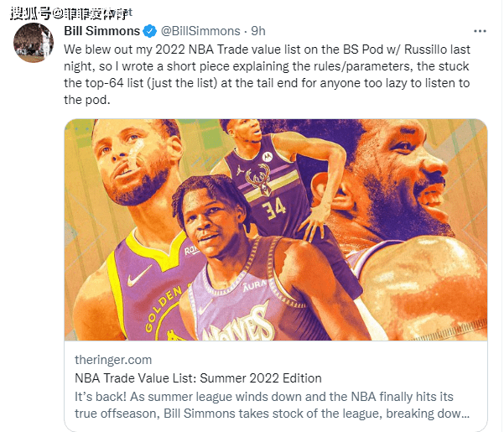504x432 pixels.
Task: Click the Jordan jumpman logo on Bucks jersey
Action: [240, 170]
